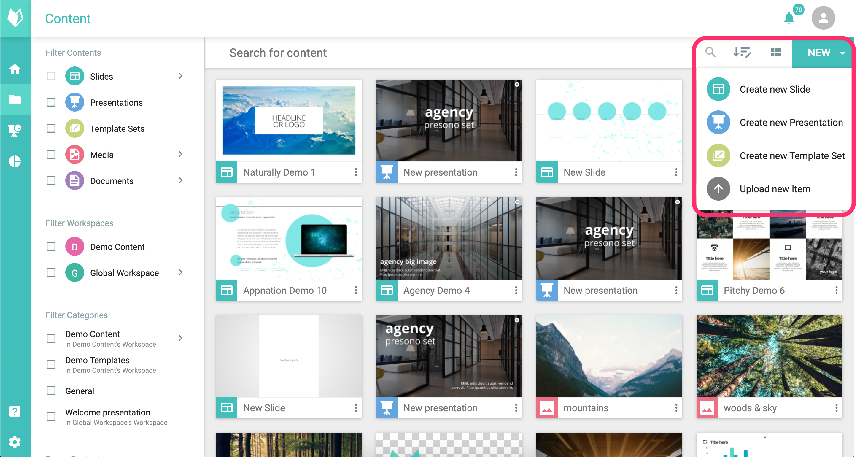868x457 pixels.
Task: Check the Demo Content category checkbox
Action: 51,338
